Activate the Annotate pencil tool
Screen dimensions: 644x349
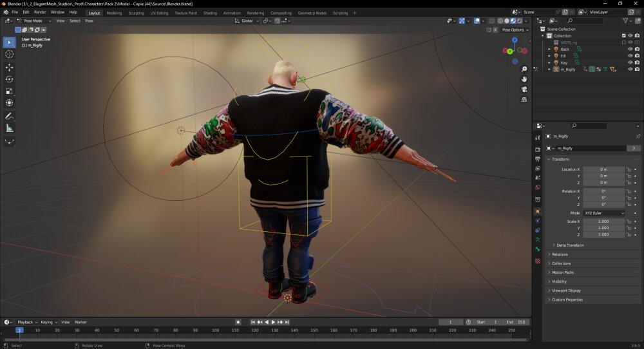(10, 116)
